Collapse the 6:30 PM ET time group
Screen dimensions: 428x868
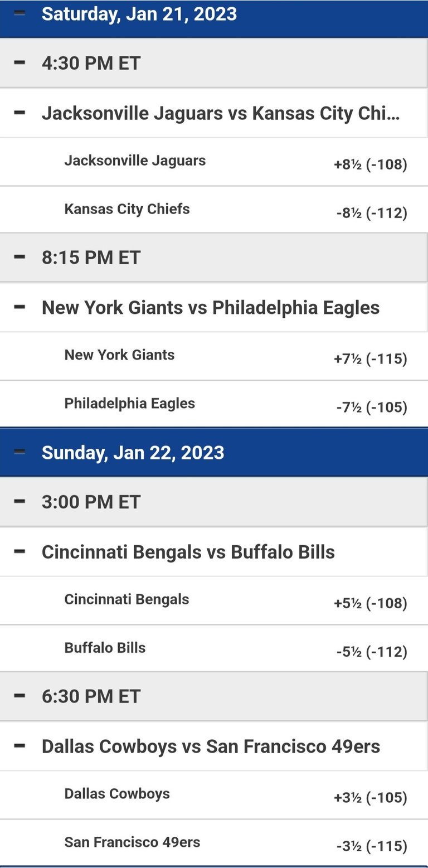(20, 696)
